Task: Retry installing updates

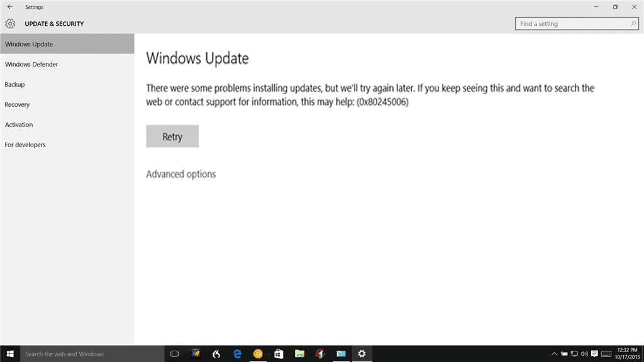Action: tap(172, 136)
